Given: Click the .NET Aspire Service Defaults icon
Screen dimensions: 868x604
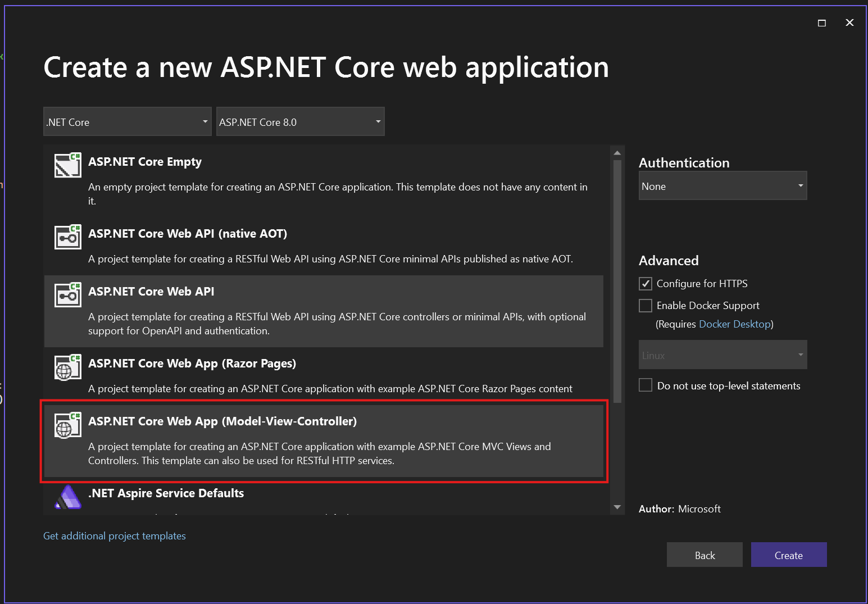Looking at the screenshot, I should tap(68, 497).
